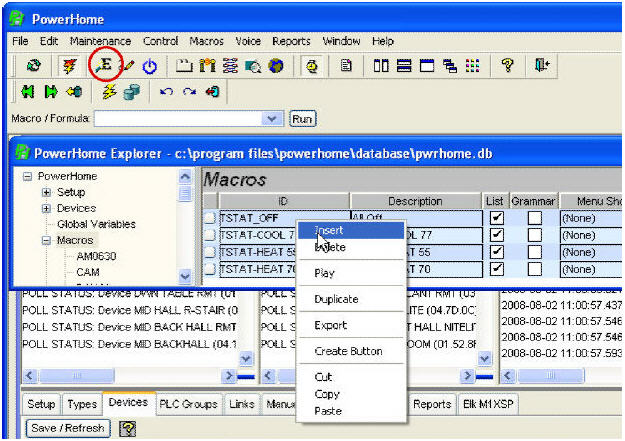This screenshot has width=625, height=441.
Task: Uncheck List checkbox for TSTAT-COOL row
Action: tap(497, 235)
